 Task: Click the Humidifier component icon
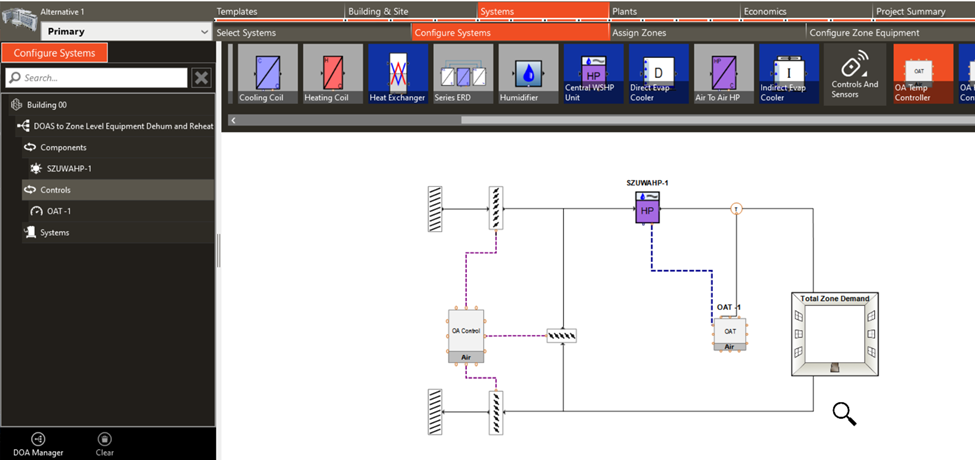coord(528,73)
